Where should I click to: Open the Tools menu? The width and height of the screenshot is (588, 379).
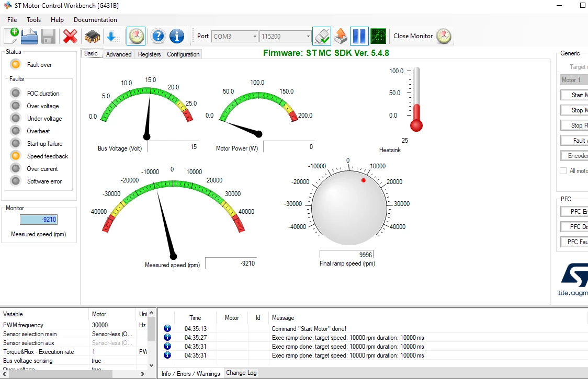click(34, 20)
